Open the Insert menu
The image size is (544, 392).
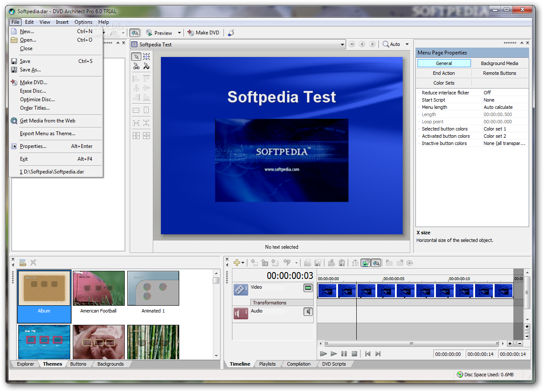click(x=62, y=22)
